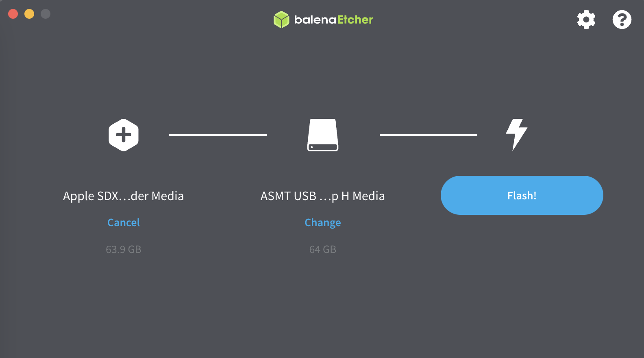Change the target drive selection
The image size is (644, 358).
pos(323,223)
